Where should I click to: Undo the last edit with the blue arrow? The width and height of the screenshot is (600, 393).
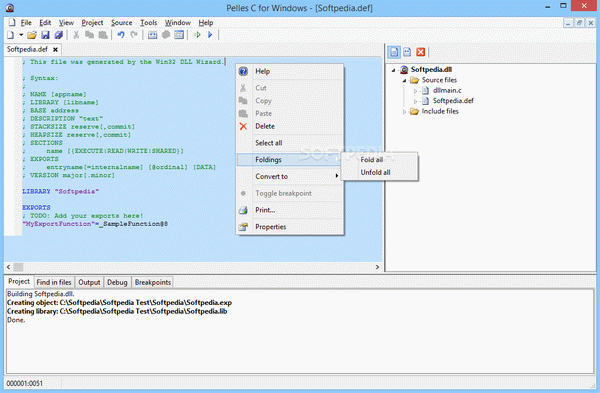pos(121,35)
